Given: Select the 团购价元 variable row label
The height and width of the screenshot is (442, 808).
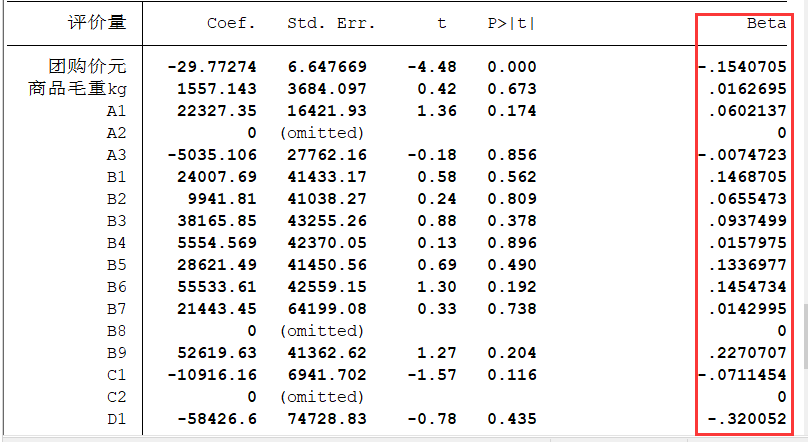Looking at the screenshot, I should [88, 66].
